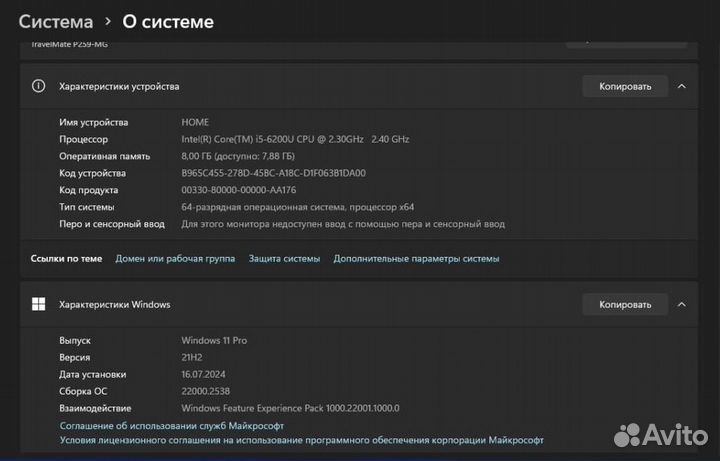720x461 pixels.
Task: Copy device specifications with Копировать button
Action: [x=625, y=86]
